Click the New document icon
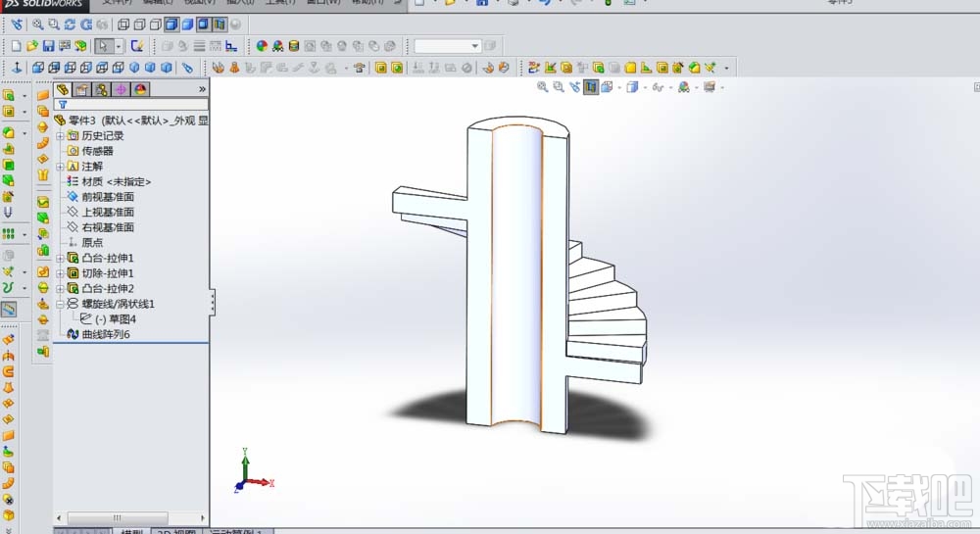980x534 pixels. pos(16,46)
